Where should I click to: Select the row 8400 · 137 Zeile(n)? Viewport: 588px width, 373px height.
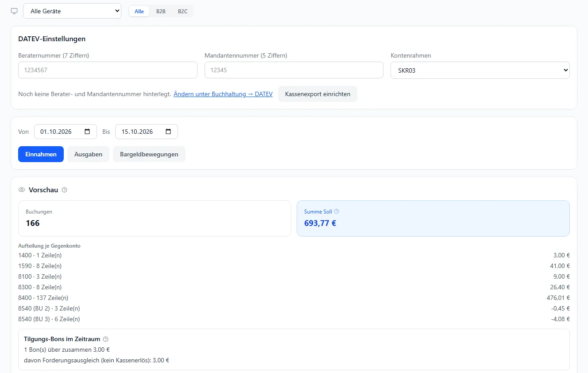294,298
